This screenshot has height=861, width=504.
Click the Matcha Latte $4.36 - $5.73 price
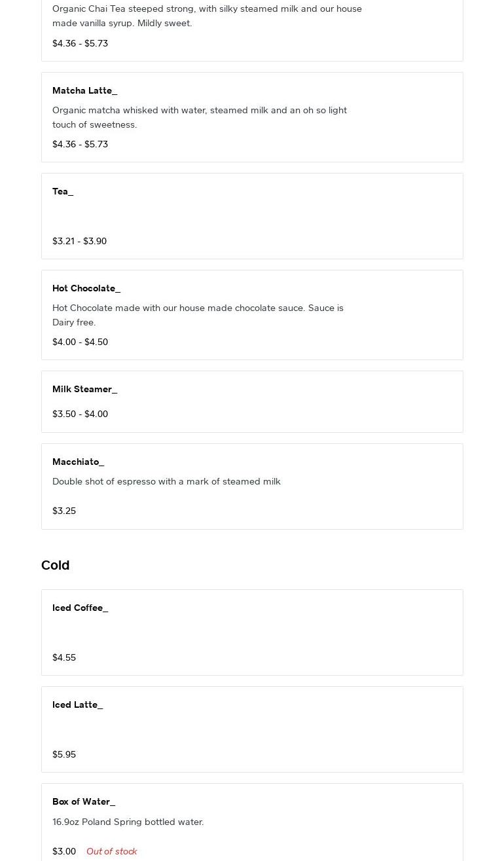(80, 144)
